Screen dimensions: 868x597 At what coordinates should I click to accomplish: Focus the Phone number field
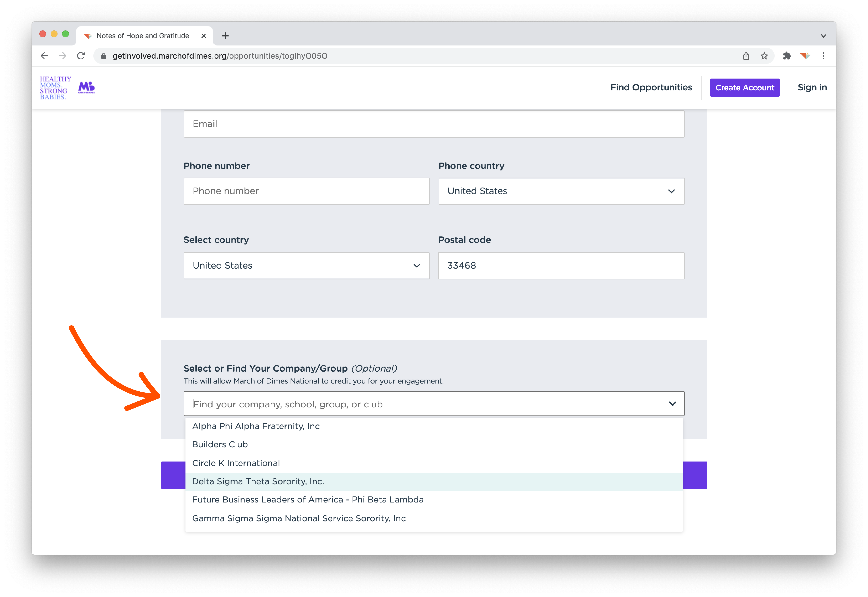click(306, 191)
